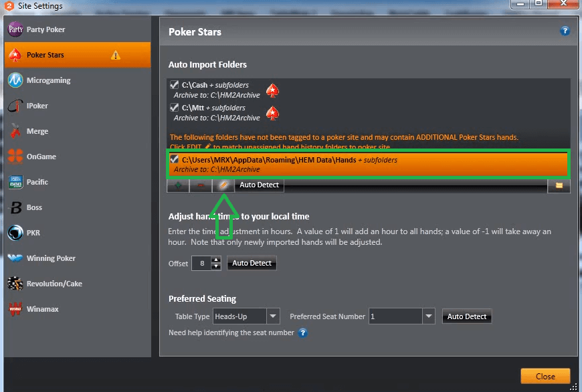The image size is (582, 392).
Task: Select Winamax in the site list
Action: coord(78,309)
